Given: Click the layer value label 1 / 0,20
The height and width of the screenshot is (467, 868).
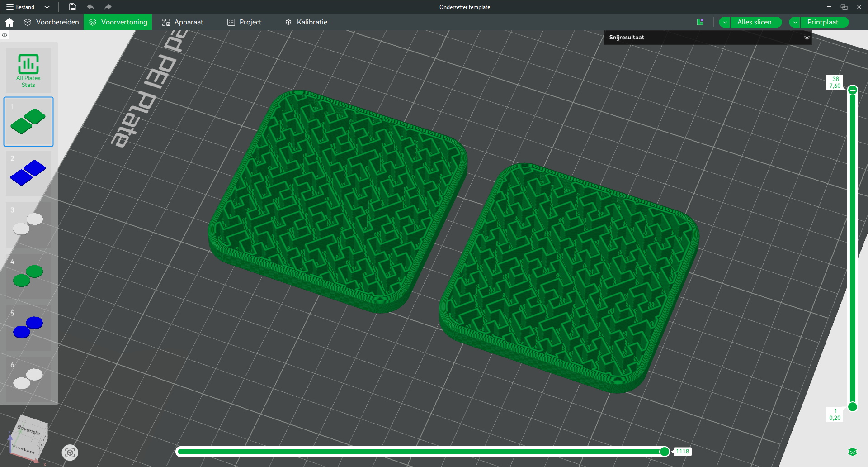Looking at the screenshot, I should [x=835, y=415].
